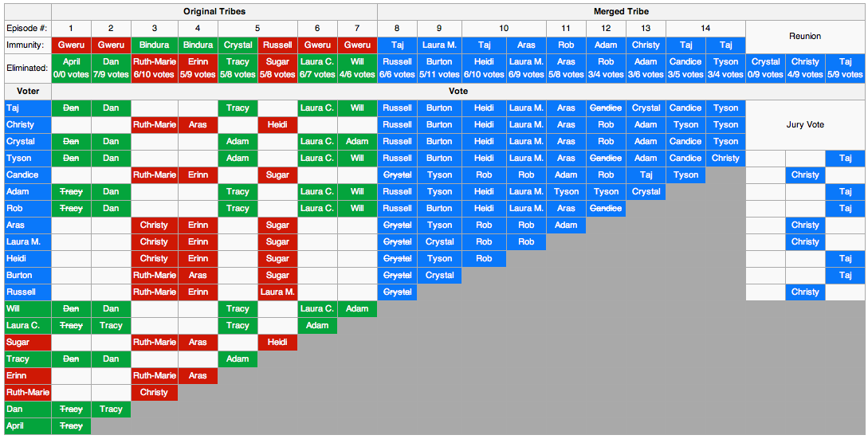
Task: Click the 'Vote' section header
Action: click(x=458, y=91)
